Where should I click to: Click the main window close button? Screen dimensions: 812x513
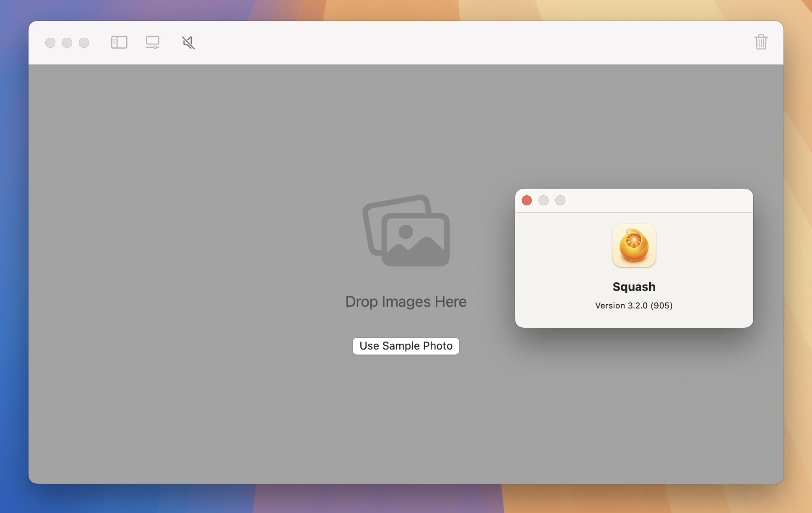pyautogui.click(x=50, y=42)
